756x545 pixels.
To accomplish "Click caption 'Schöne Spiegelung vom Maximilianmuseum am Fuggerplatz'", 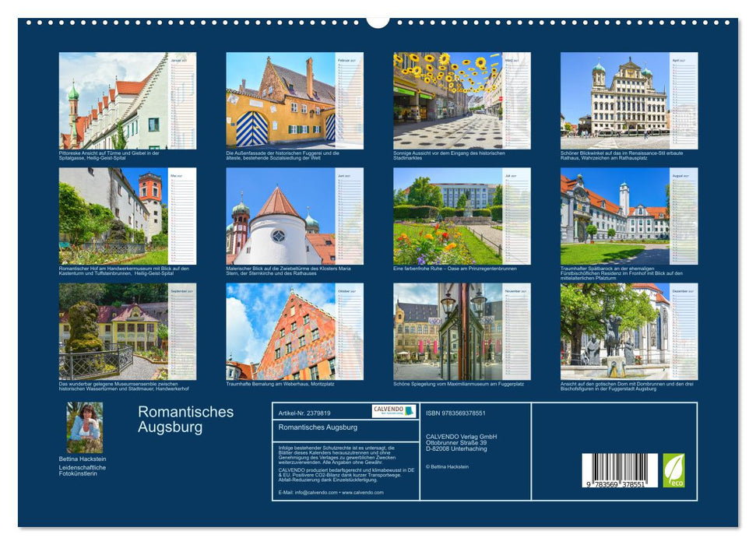I will (x=459, y=384).
